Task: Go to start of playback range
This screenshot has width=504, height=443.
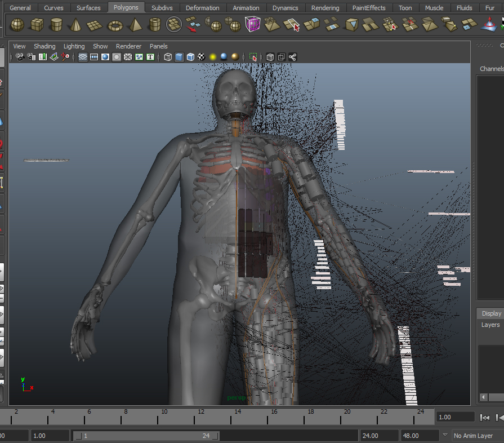Action: click(484, 418)
